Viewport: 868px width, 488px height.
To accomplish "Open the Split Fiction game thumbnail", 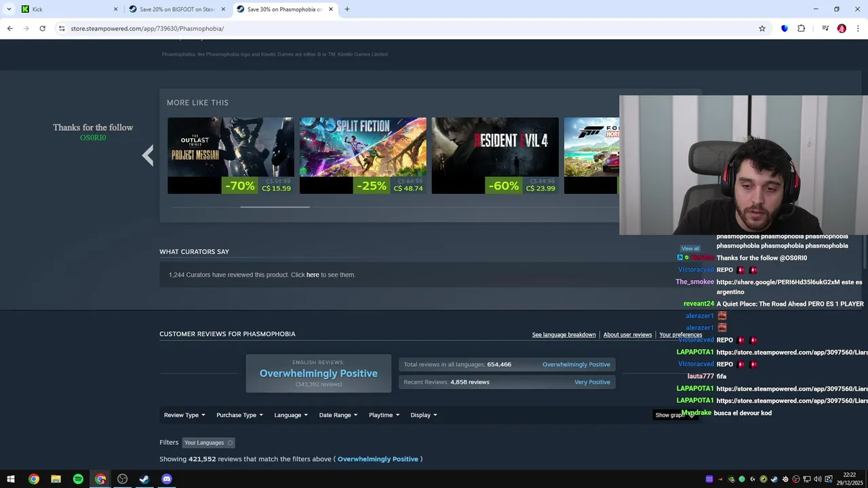I will click(x=363, y=156).
